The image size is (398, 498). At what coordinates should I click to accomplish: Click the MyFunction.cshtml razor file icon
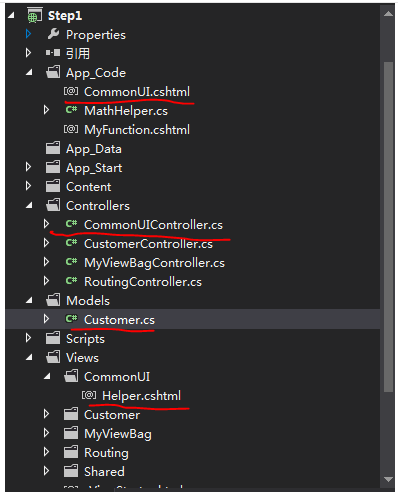[x=71, y=129]
